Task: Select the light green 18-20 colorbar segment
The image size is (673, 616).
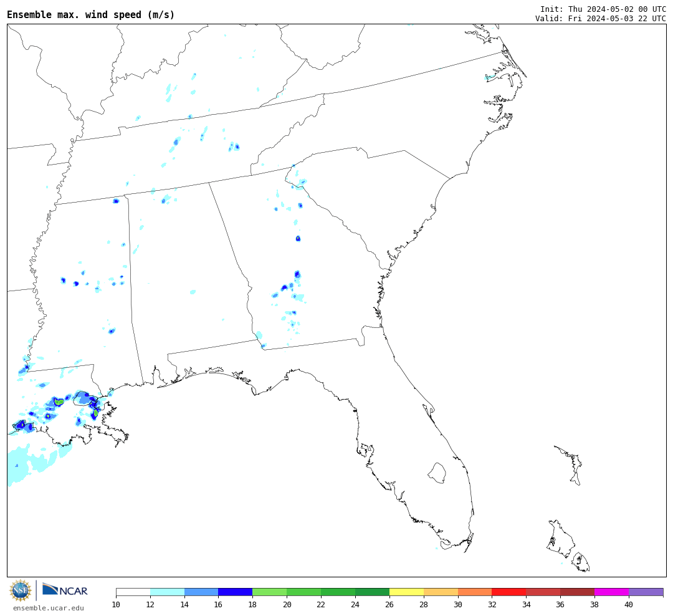Action: [x=270, y=592]
